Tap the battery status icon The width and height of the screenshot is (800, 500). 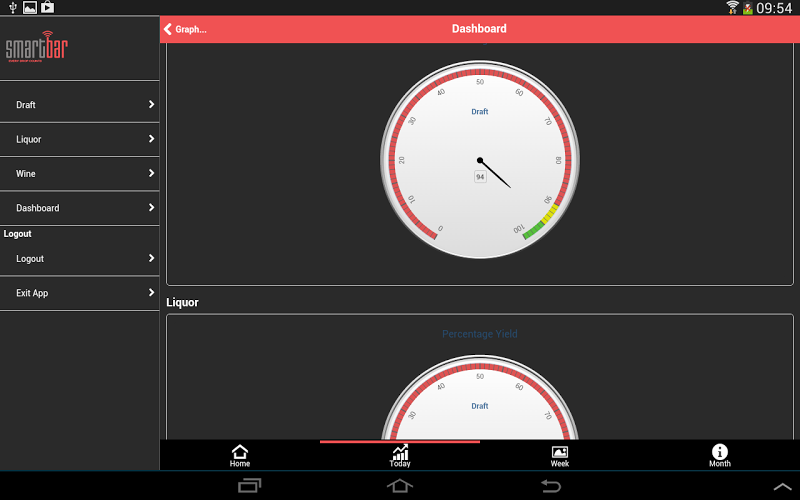tap(747, 8)
